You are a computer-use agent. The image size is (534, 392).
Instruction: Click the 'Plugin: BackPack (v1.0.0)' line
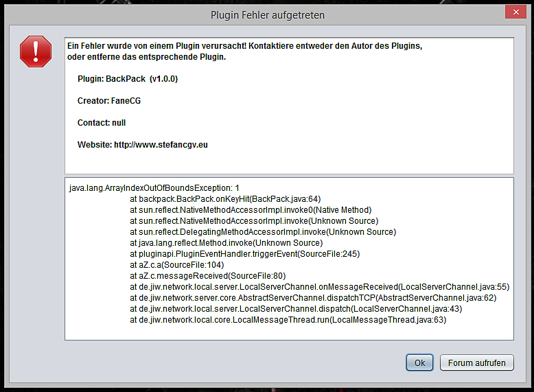pos(128,79)
